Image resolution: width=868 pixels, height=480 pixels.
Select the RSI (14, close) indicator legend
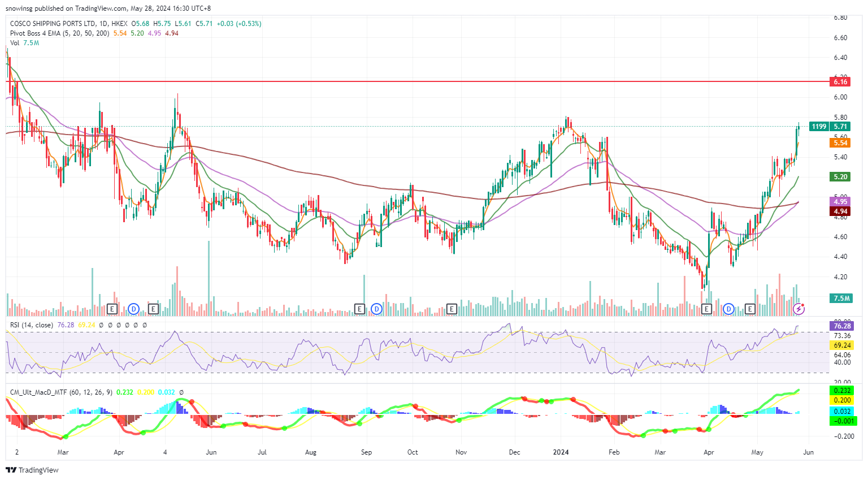(32, 325)
